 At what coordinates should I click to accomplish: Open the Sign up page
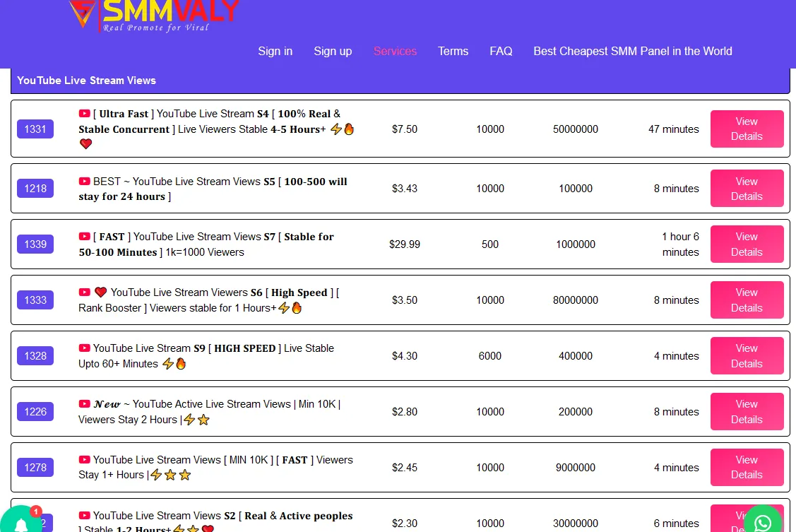[333, 52]
